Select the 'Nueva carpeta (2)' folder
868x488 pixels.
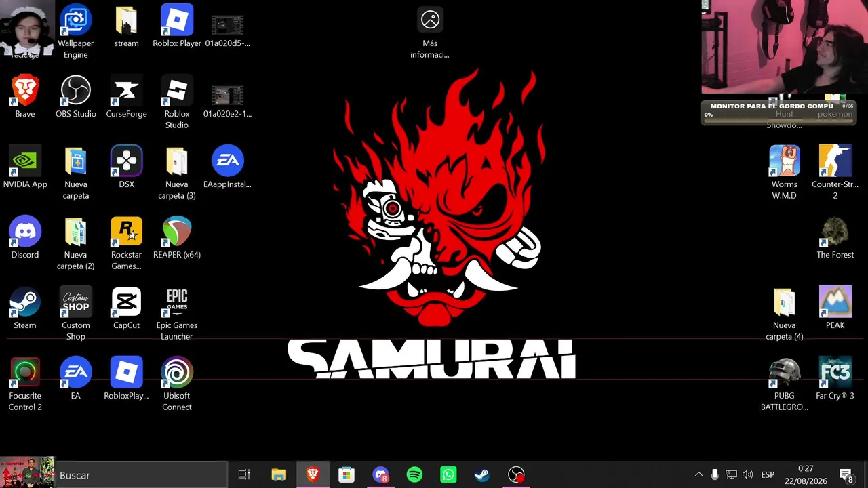(75, 243)
